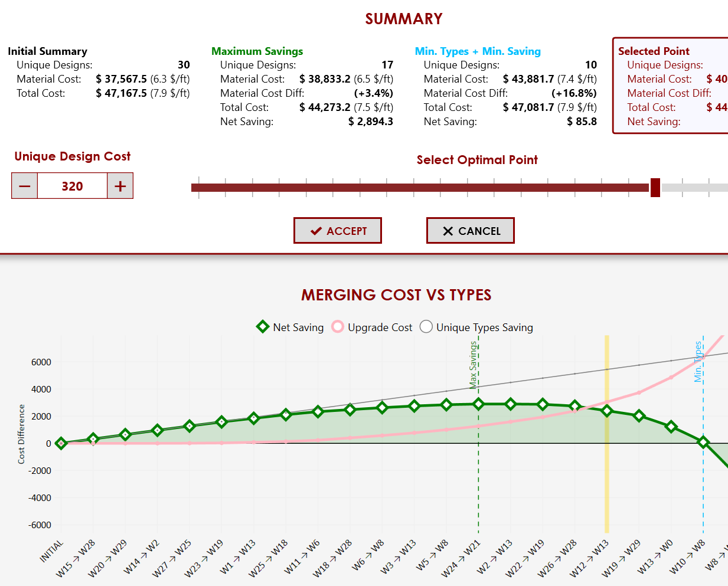
Task: Select net saving point at W3 → W13
Action: pyautogui.click(x=414, y=405)
